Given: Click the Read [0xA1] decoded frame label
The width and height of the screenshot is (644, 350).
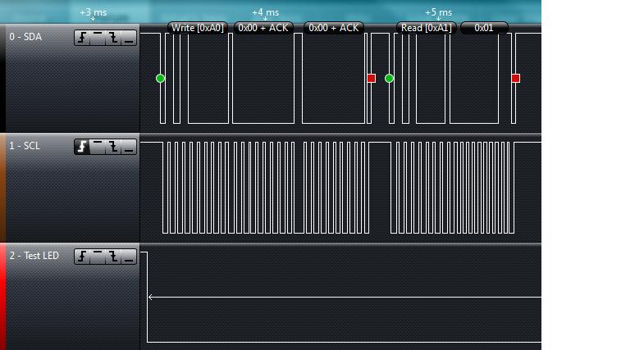Looking at the screenshot, I should tap(426, 28).
